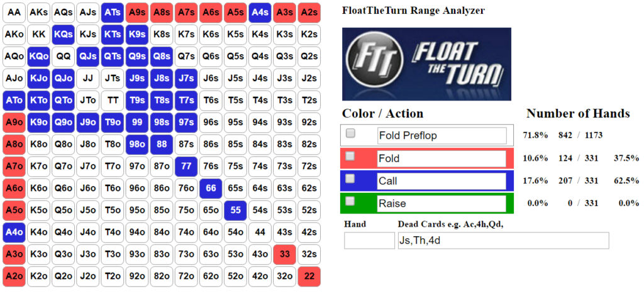This screenshot has height=294, width=644.
Task: Click the red 33 pair cell
Action: (x=285, y=254)
